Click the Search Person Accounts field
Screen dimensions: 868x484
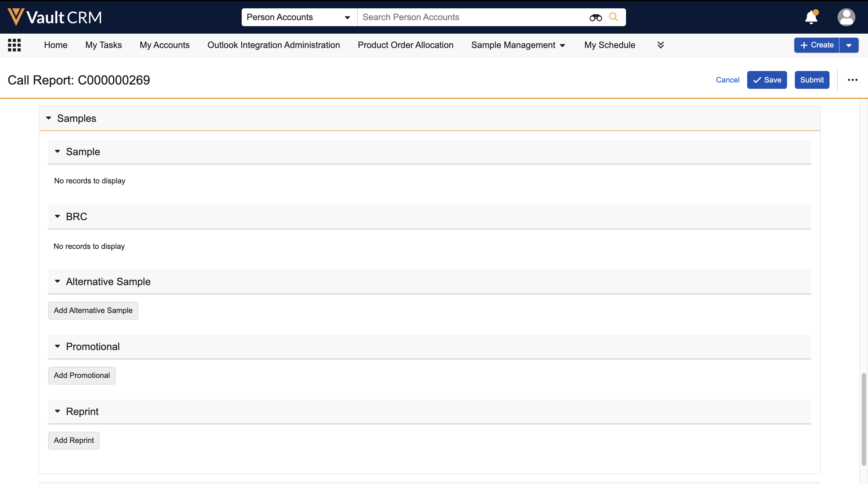pyautogui.click(x=472, y=17)
